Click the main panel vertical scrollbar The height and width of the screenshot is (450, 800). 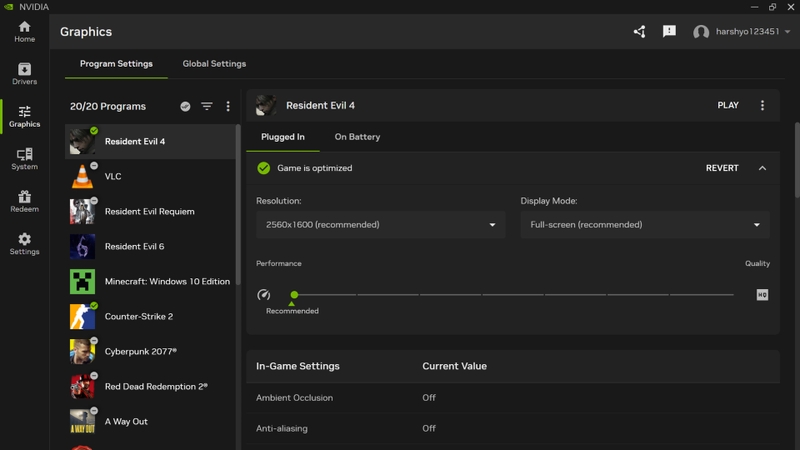(797, 160)
